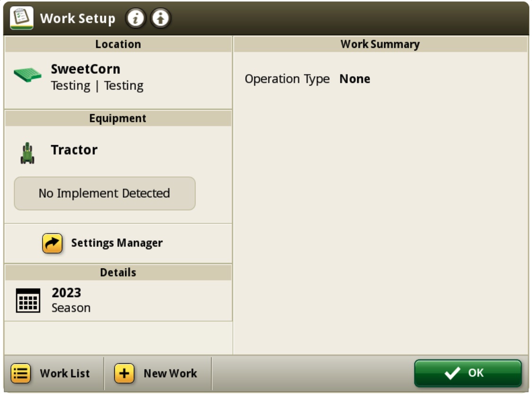The width and height of the screenshot is (532, 395).
Task: Click the green tractor icon
Action: 27,153
